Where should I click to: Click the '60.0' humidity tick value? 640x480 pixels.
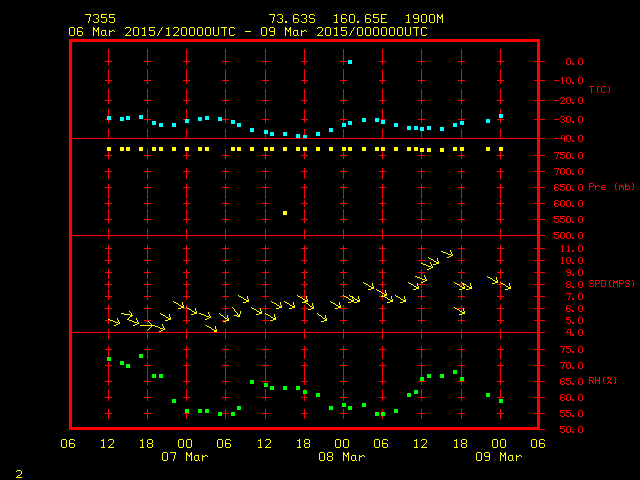[x=571, y=398]
